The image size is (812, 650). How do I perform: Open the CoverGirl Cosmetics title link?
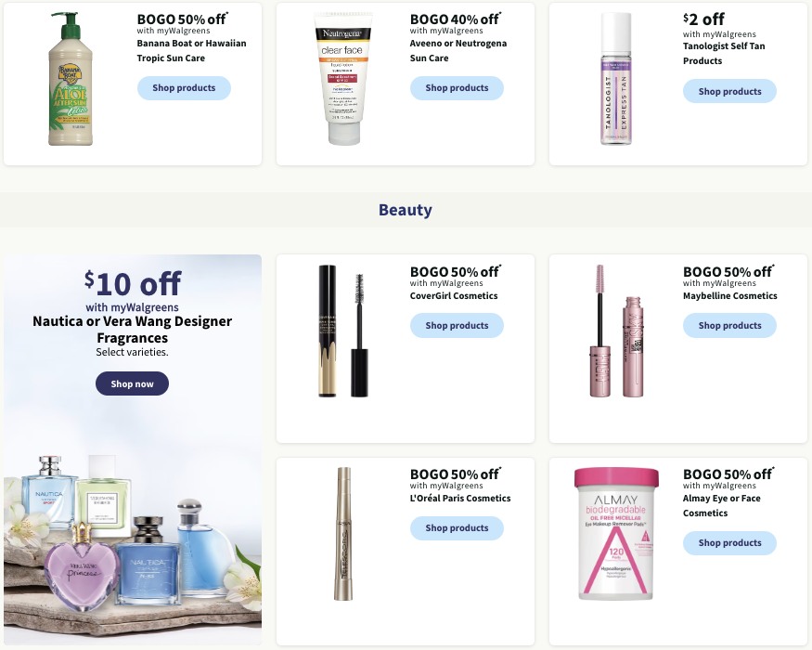pos(454,296)
